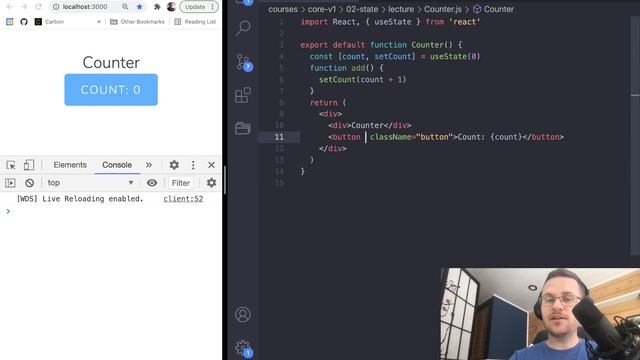Open console settings gear

[211, 183]
